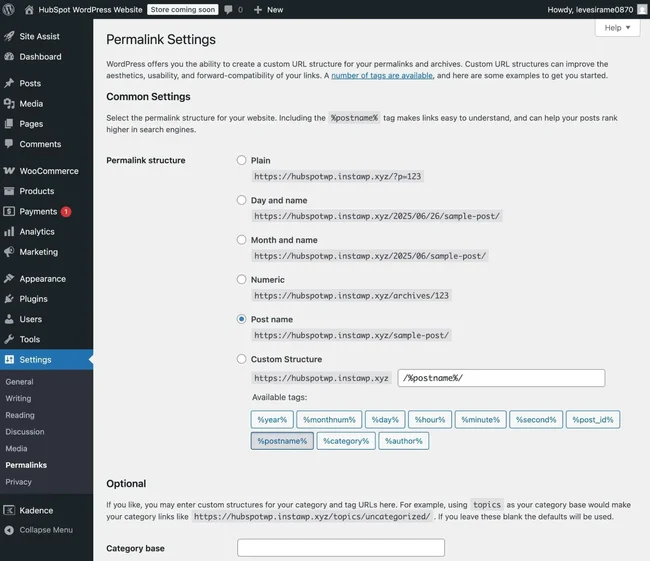Open the Permalinks submenu item

tap(26, 465)
